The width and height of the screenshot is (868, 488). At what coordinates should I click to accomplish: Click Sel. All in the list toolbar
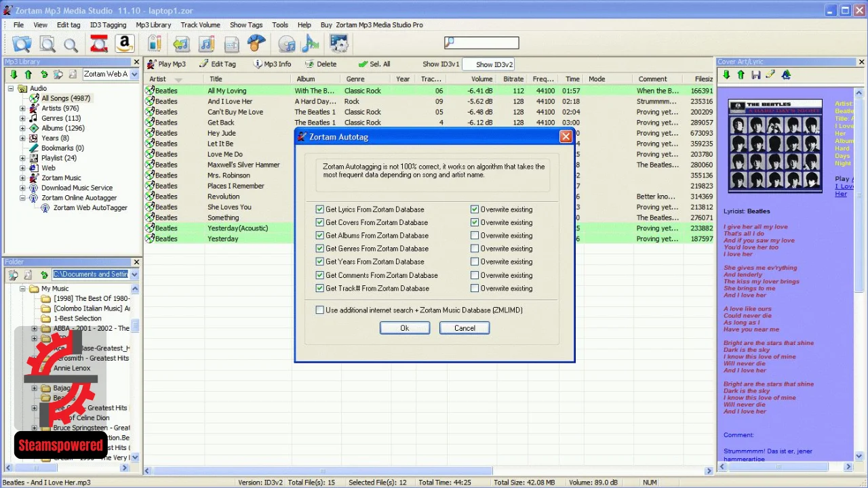374,64
